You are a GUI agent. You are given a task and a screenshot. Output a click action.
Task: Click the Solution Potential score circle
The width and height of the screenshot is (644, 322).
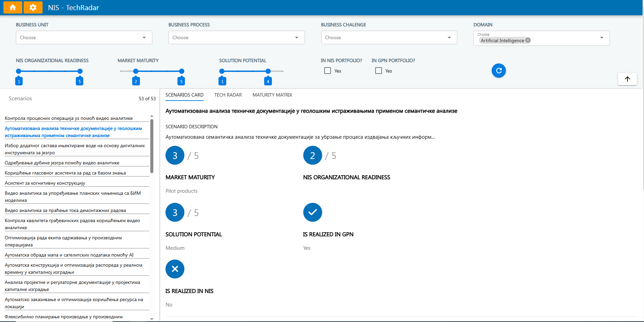(175, 212)
